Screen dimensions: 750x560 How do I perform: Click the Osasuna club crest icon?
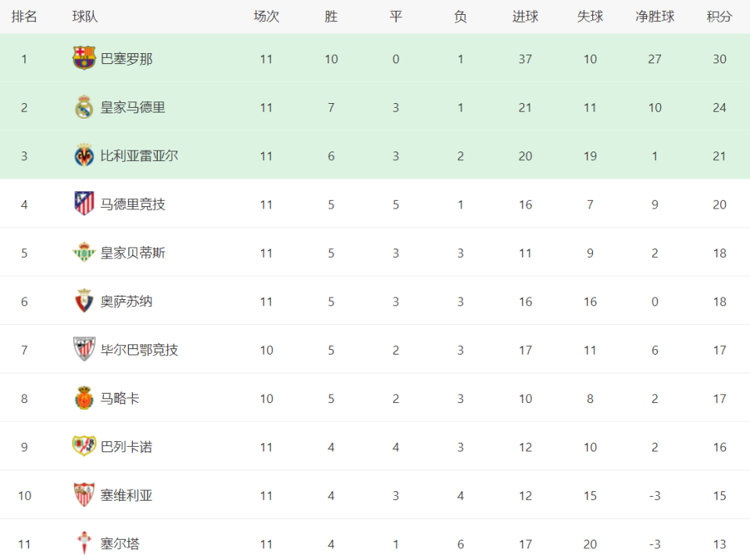tap(84, 301)
